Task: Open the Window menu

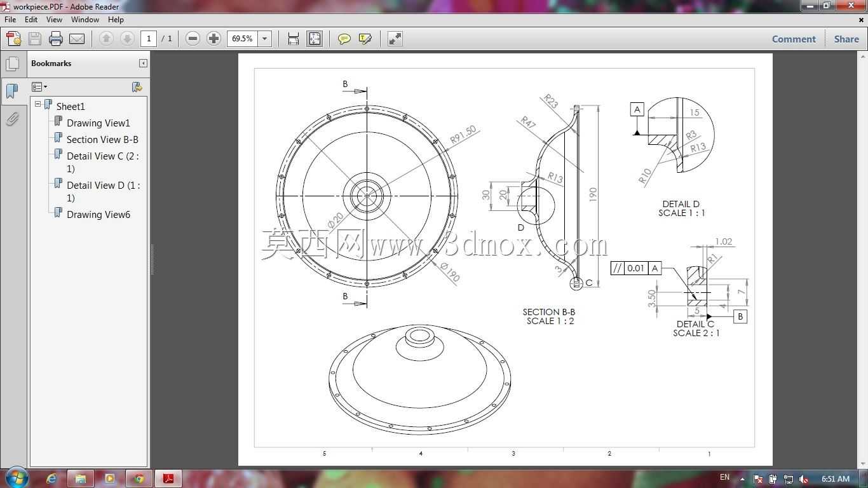Action: click(x=85, y=20)
